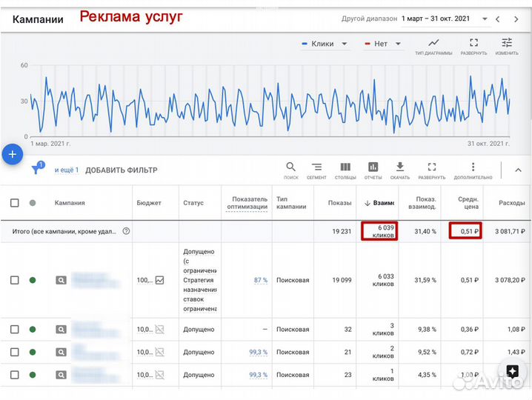
Task: Click budget chart icon in 100 row
Action: tap(159, 280)
